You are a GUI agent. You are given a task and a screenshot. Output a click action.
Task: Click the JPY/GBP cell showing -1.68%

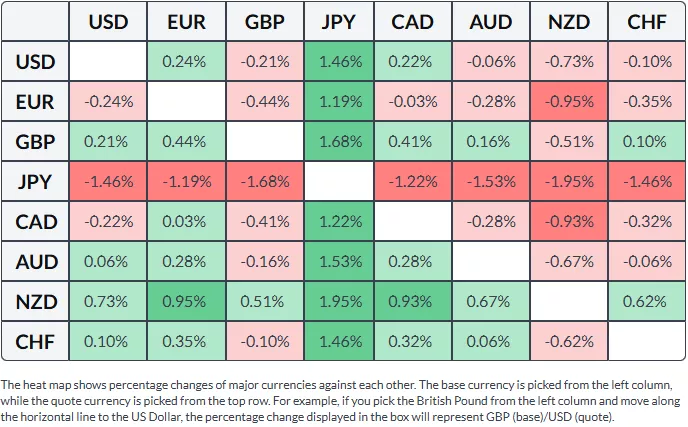click(264, 181)
